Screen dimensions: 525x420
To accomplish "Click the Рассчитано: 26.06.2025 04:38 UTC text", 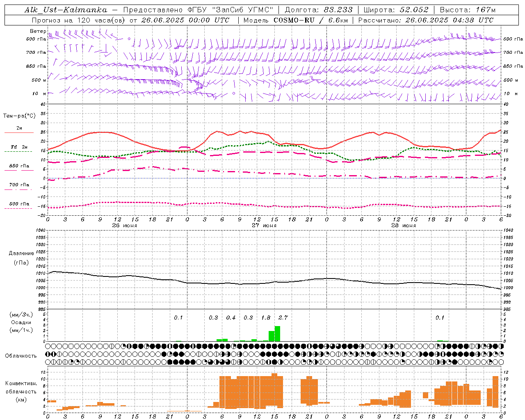I will [426, 20].
